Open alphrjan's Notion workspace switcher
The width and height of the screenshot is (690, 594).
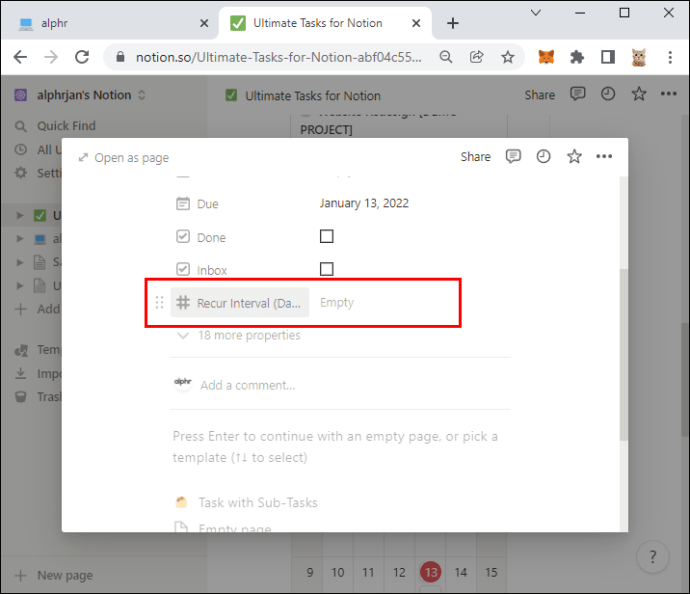coord(80,95)
